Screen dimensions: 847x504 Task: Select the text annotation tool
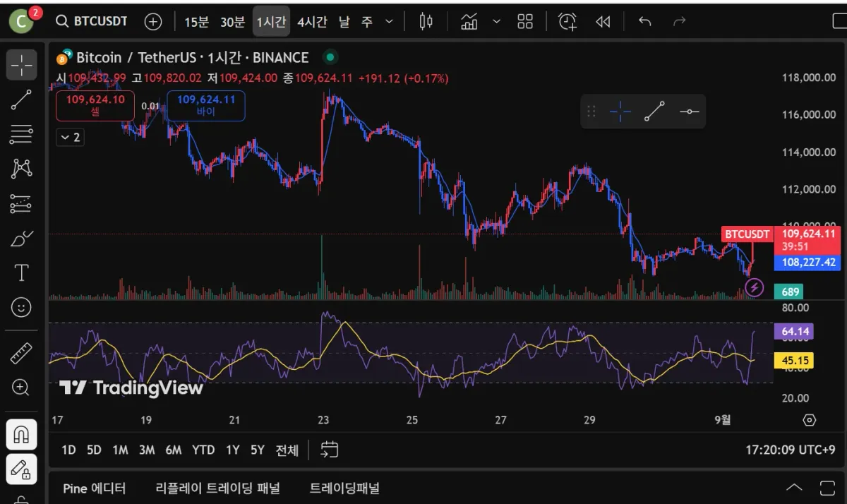[x=21, y=272]
